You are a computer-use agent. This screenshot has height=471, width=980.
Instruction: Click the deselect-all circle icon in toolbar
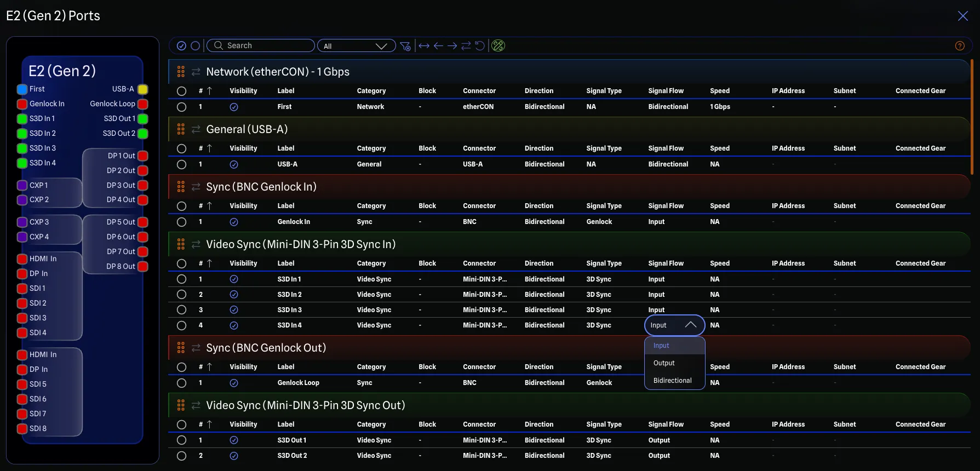tap(195, 45)
